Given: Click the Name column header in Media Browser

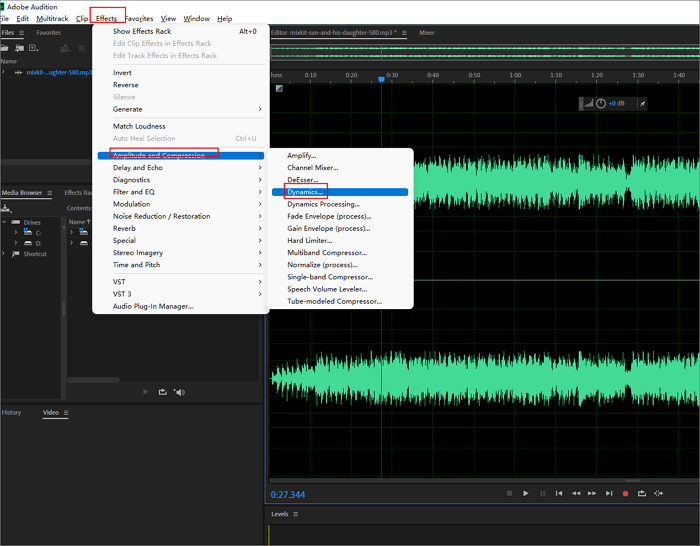Looking at the screenshot, I should tap(79, 222).
